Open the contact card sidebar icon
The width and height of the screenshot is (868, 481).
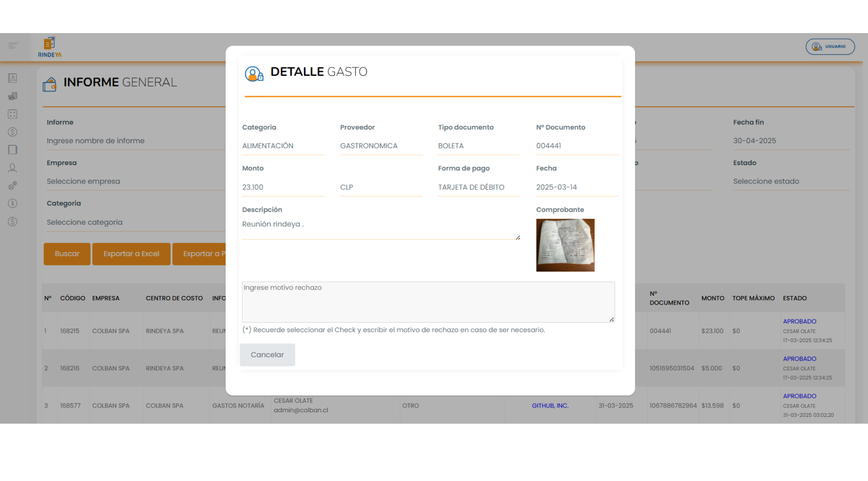point(13,78)
